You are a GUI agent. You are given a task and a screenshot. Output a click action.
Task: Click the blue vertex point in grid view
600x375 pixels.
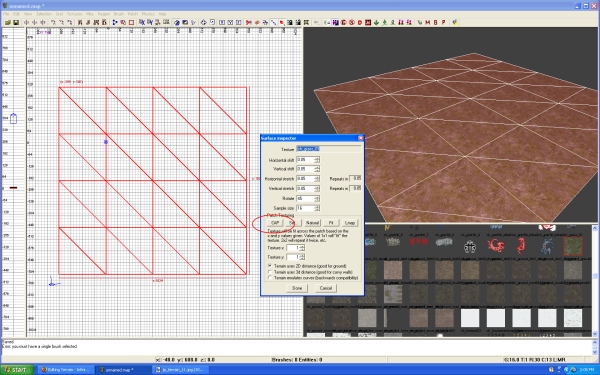[106, 142]
